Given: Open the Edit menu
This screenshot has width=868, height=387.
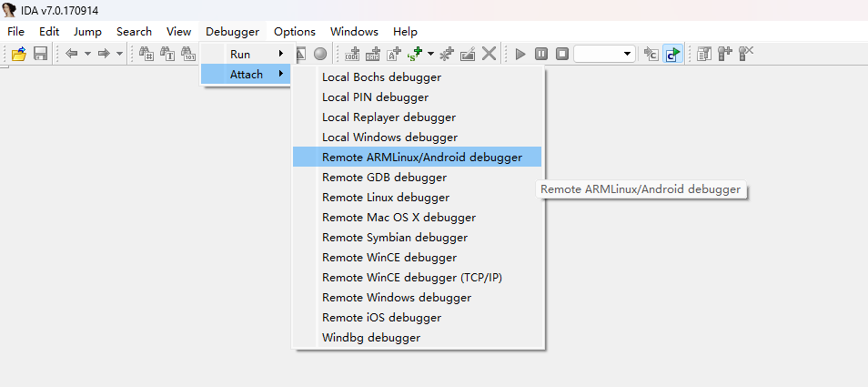Looking at the screenshot, I should click(x=49, y=32).
